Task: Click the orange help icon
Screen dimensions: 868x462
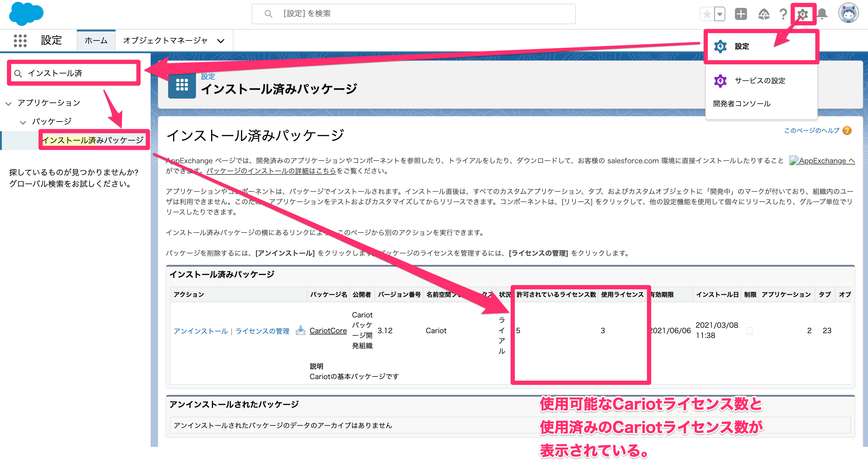Action: coord(847,130)
